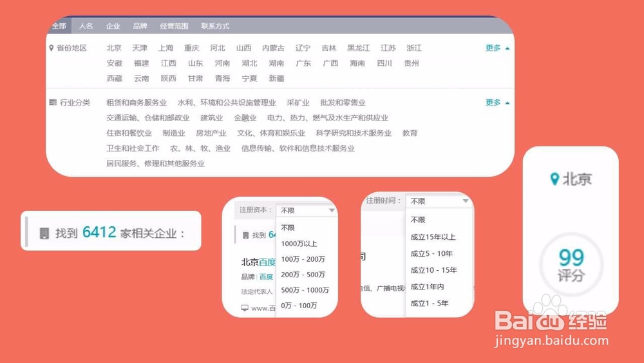The image size is (644, 363).
Task: Click the 北京 location pin icon
Action: pos(555,179)
